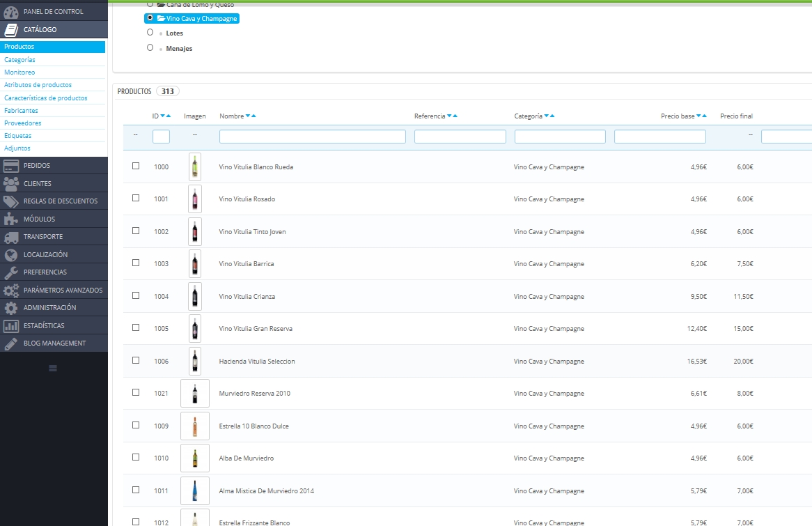Sort Categoría column ascending arrow
Screen dimensions: 812x526
pyautogui.click(x=552, y=116)
